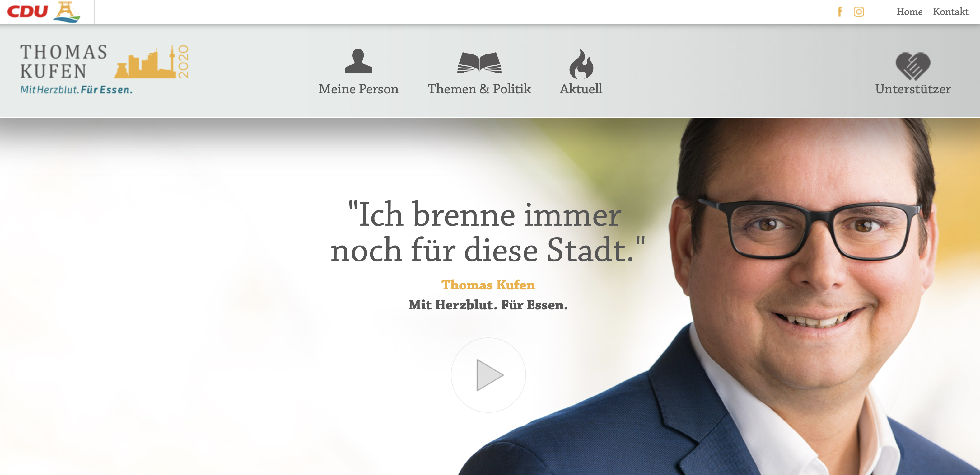Open Themen & Politik section
980x475 pixels.
(x=479, y=89)
